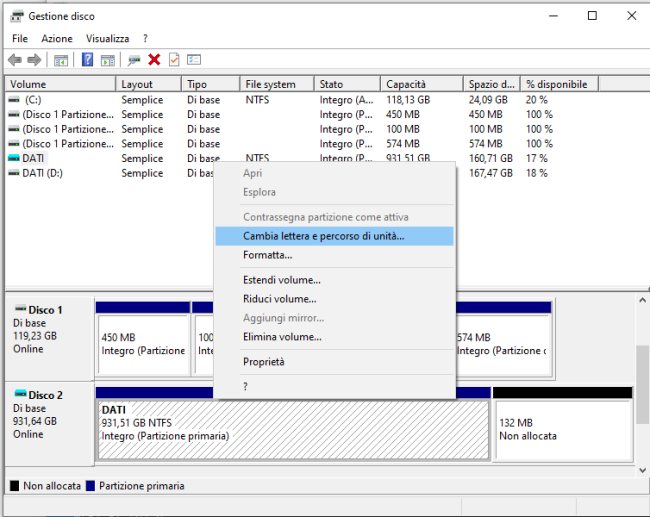Open the ? help menu in menu bar

pos(145,39)
